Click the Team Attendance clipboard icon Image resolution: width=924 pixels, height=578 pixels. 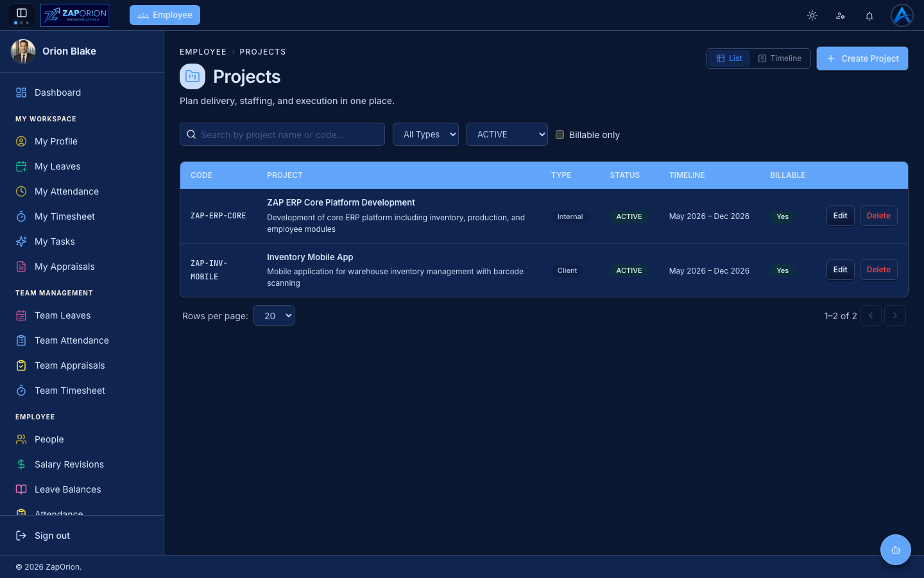click(x=21, y=340)
